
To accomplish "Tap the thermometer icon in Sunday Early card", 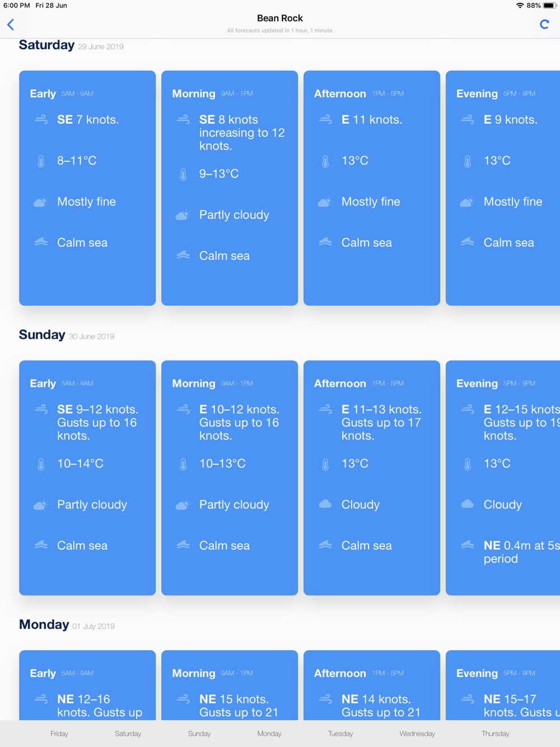I will click(41, 464).
